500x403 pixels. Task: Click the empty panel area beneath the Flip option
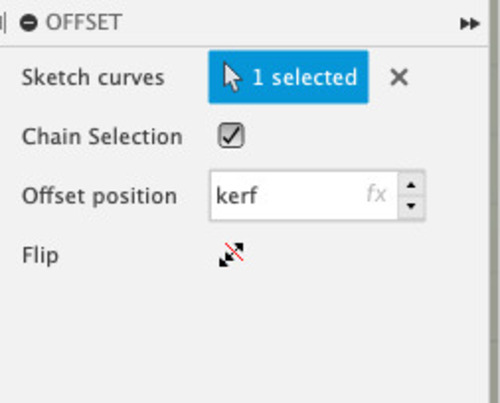[245, 337]
